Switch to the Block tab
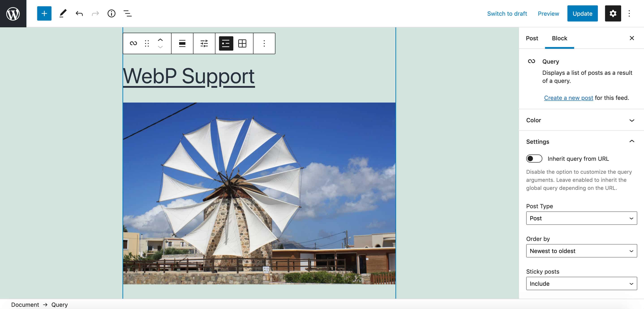The height and width of the screenshot is (309, 644). pyautogui.click(x=559, y=38)
